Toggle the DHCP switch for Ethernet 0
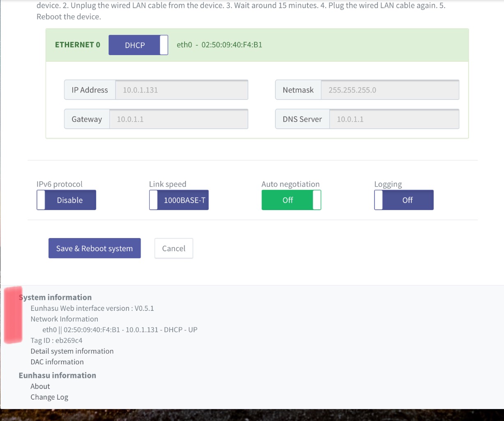 click(x=138, y=45)
